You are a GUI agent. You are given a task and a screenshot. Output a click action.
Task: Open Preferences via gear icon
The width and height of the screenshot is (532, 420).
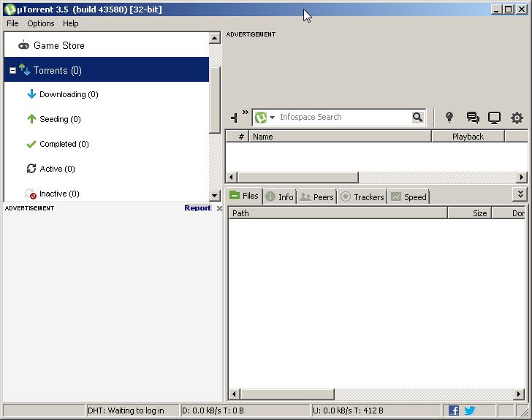pyautogui.click(x=517, y=118)
